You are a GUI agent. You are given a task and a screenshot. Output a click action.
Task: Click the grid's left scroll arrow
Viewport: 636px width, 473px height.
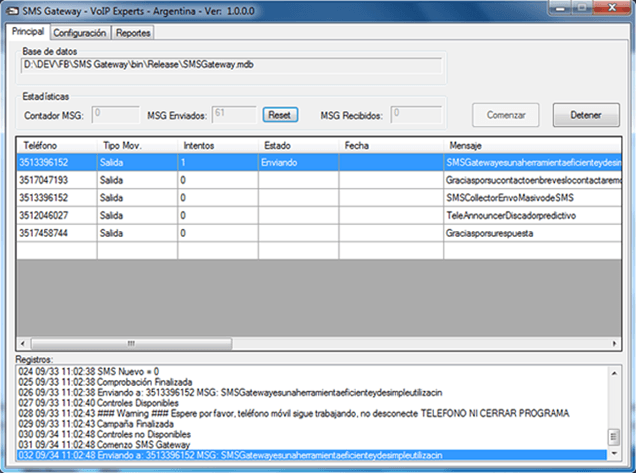pyautogui.click(x=23, y=344)
